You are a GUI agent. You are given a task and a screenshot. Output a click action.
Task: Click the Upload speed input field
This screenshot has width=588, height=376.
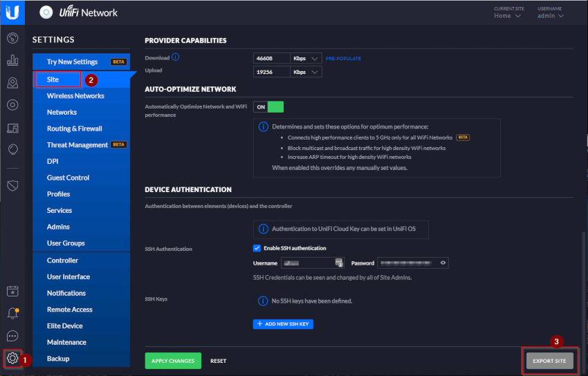coord(271,72)
